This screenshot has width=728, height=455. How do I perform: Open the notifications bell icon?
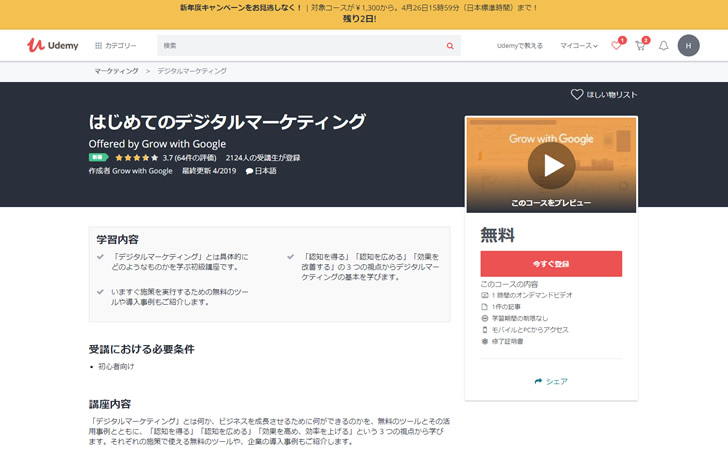pyautogui.click(x=663, y=46)
